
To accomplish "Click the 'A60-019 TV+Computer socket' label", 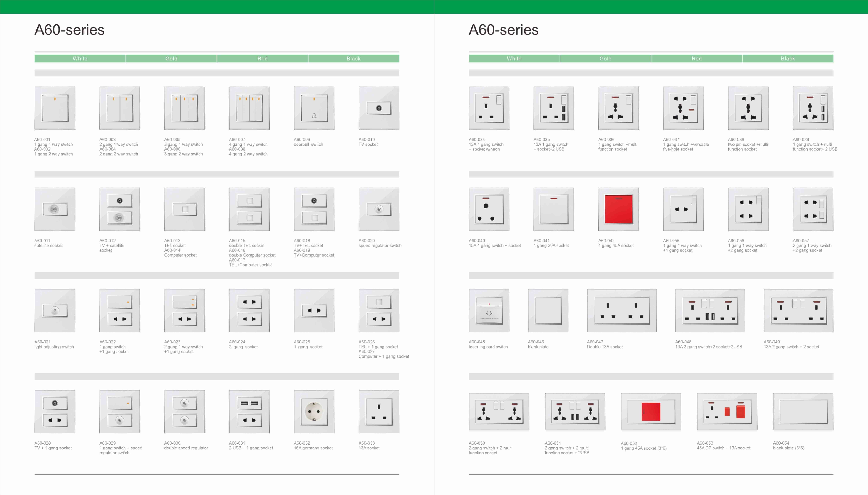I will (314, 253).
